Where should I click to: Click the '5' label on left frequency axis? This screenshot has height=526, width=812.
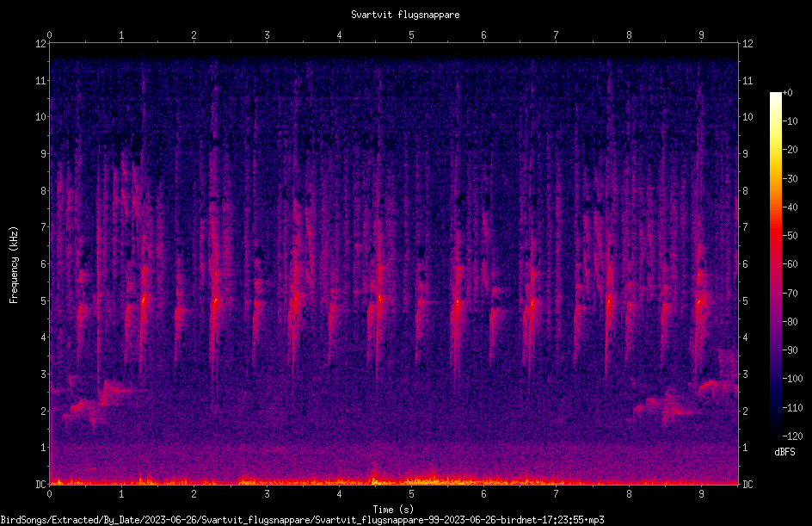44,301
